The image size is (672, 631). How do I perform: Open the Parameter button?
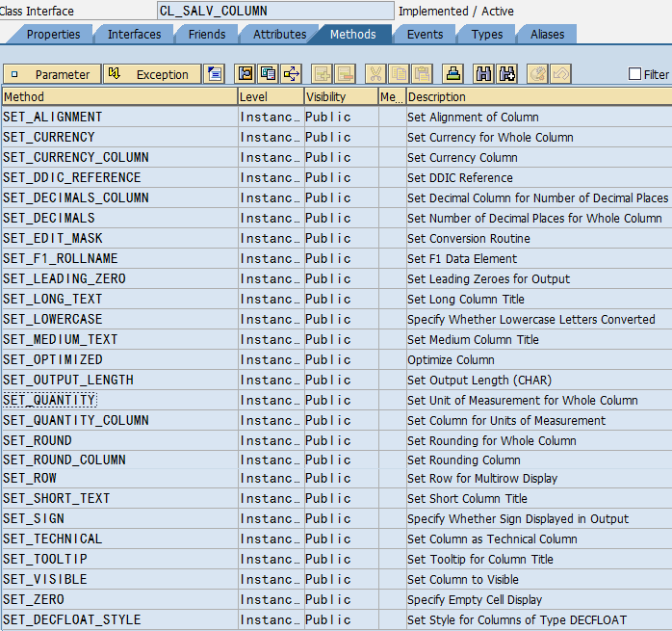click(x=52, y=74)
